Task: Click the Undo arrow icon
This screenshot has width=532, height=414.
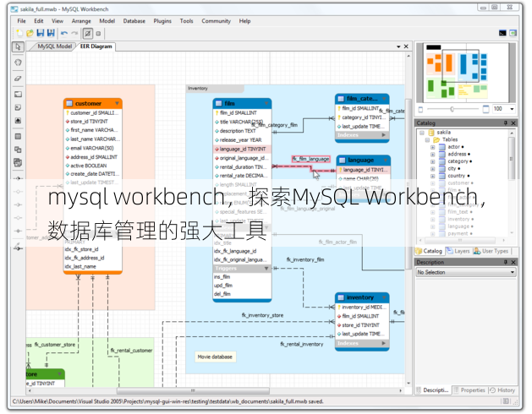Action: pos(64,33)
